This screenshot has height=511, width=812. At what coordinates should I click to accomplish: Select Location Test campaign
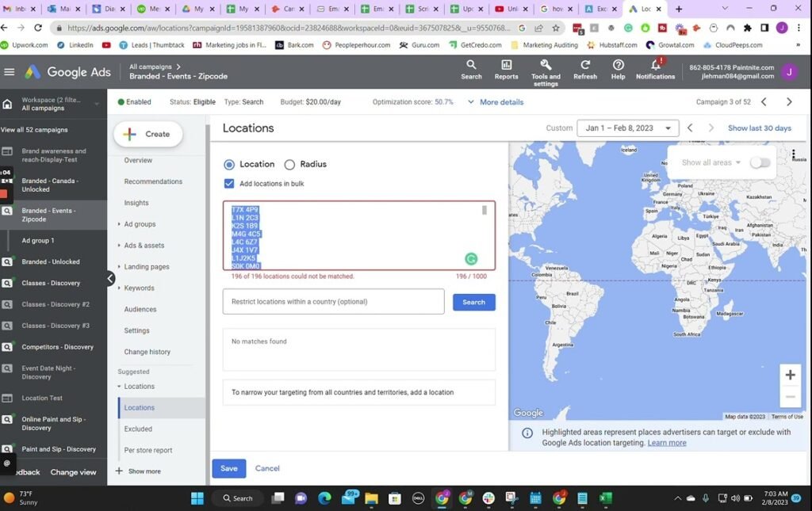[x=42, y=398]
